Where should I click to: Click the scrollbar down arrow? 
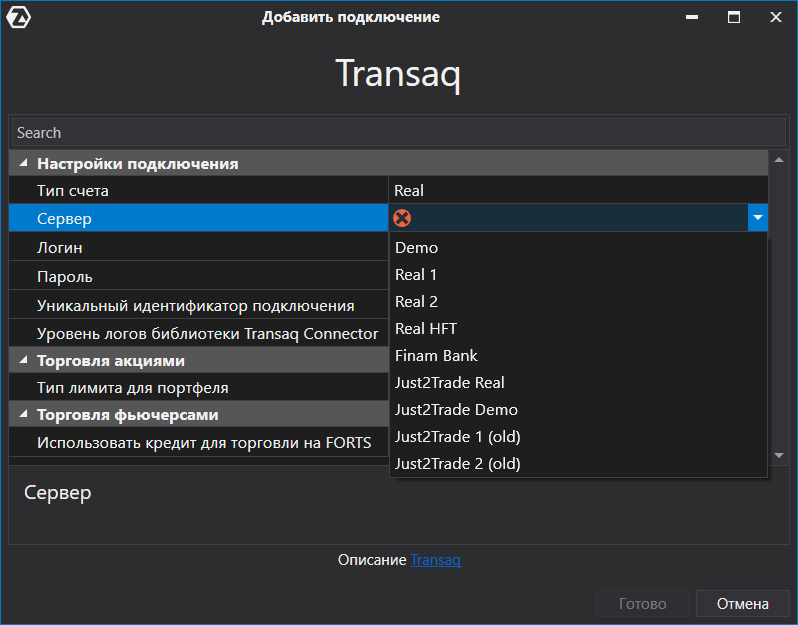pyautogui.click(x=779, y=455)
